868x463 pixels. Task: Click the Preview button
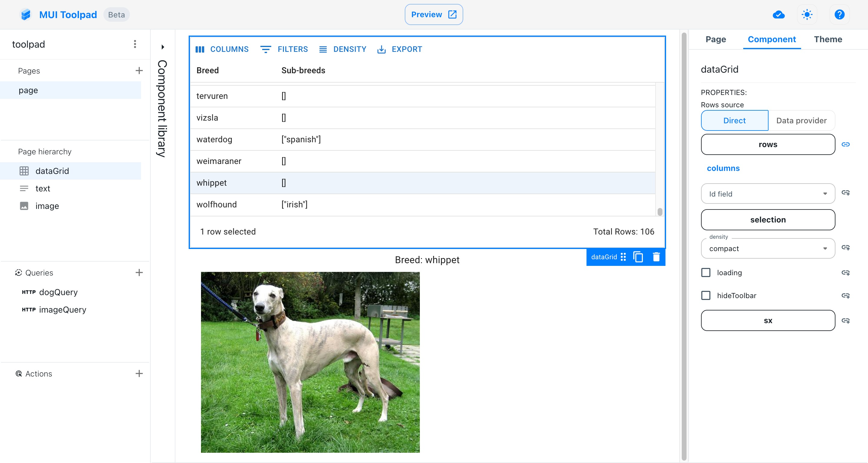coord(434,14)
